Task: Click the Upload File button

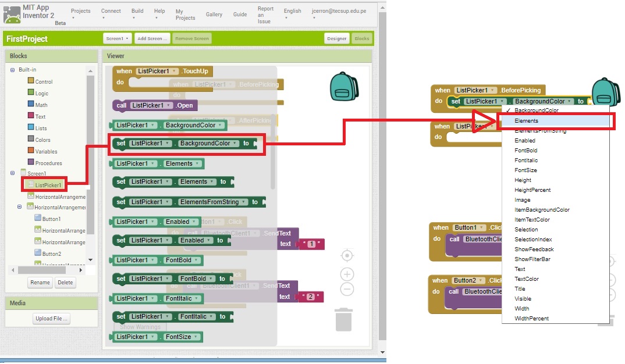Action: click(x=52, y=319)
